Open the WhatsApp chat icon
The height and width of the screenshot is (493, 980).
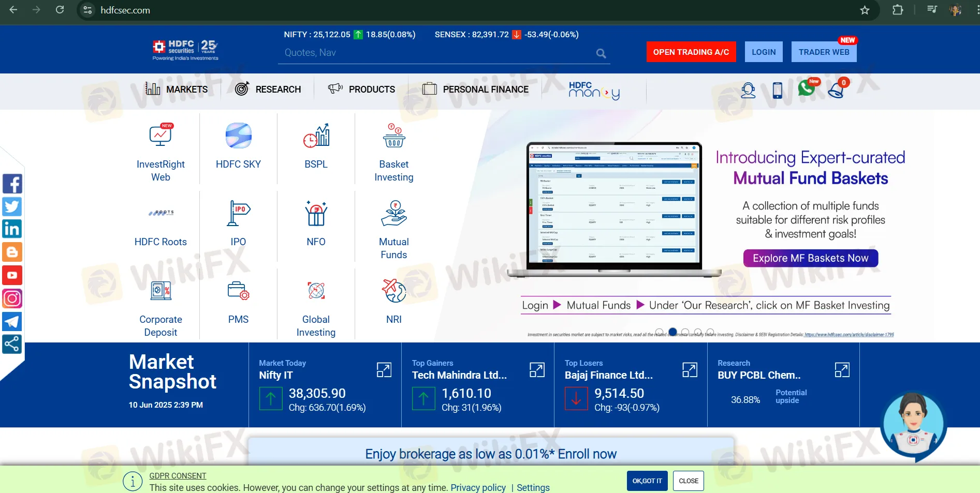coord(807,88)
